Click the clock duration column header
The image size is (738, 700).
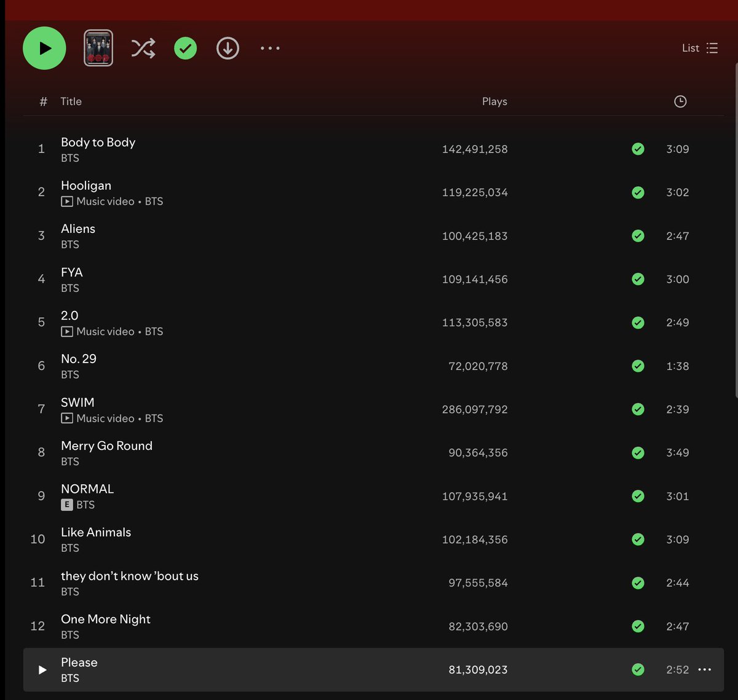(680, 101)
